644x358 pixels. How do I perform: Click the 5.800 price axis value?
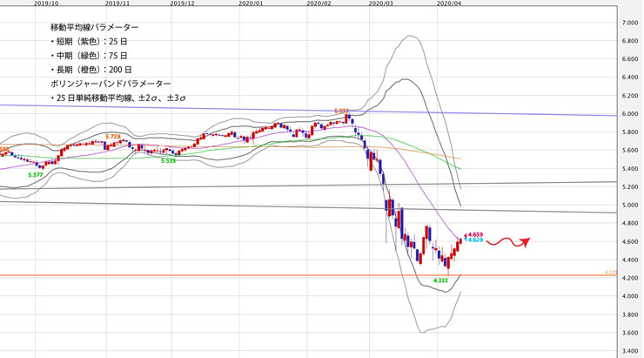click(x=630, y=132)
